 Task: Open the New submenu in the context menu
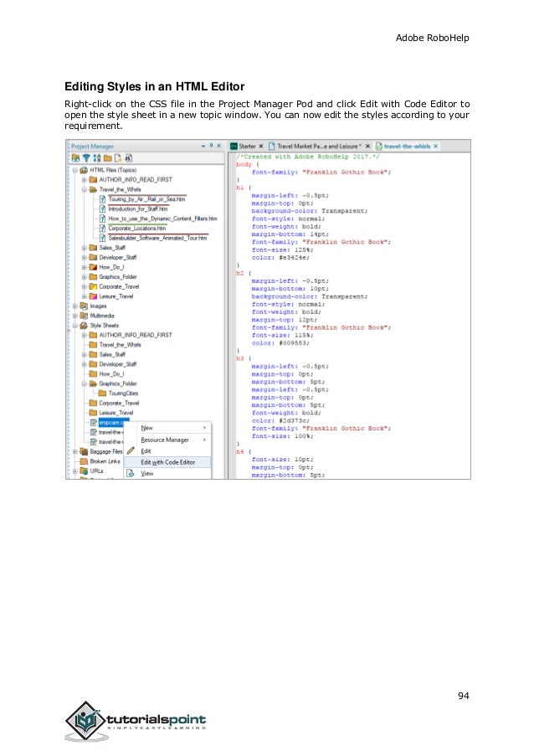point(167,428)
